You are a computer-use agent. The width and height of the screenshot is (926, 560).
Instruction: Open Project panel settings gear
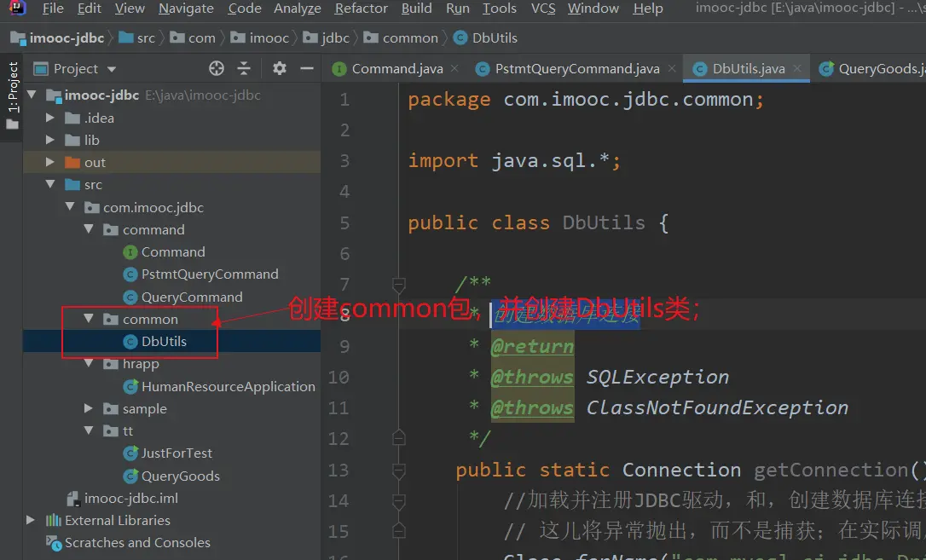coord(280,69)
